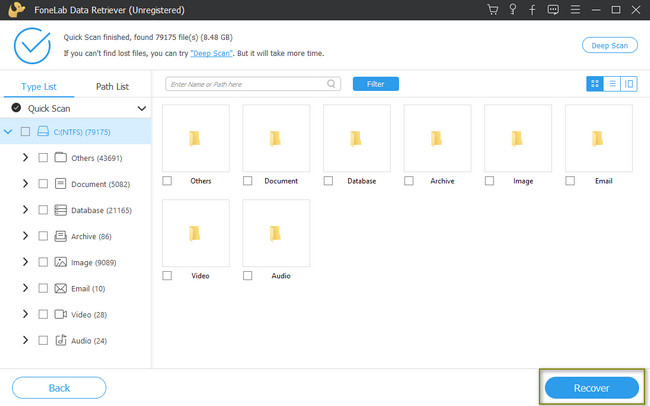Switch to thumbnail grid view
This screenshot has height=406, width=650.
tap(595, 84)
